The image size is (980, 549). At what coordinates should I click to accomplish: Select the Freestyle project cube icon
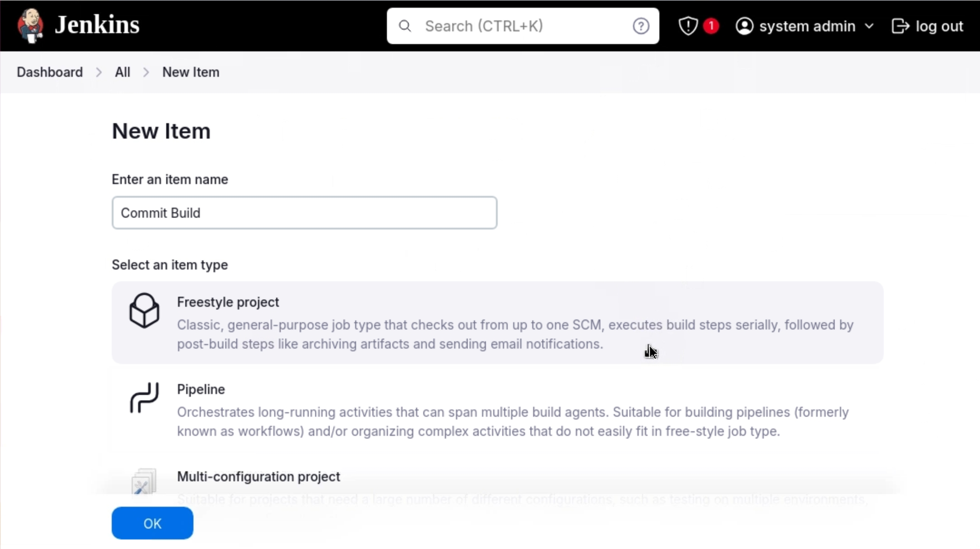[x=144, y=310]
